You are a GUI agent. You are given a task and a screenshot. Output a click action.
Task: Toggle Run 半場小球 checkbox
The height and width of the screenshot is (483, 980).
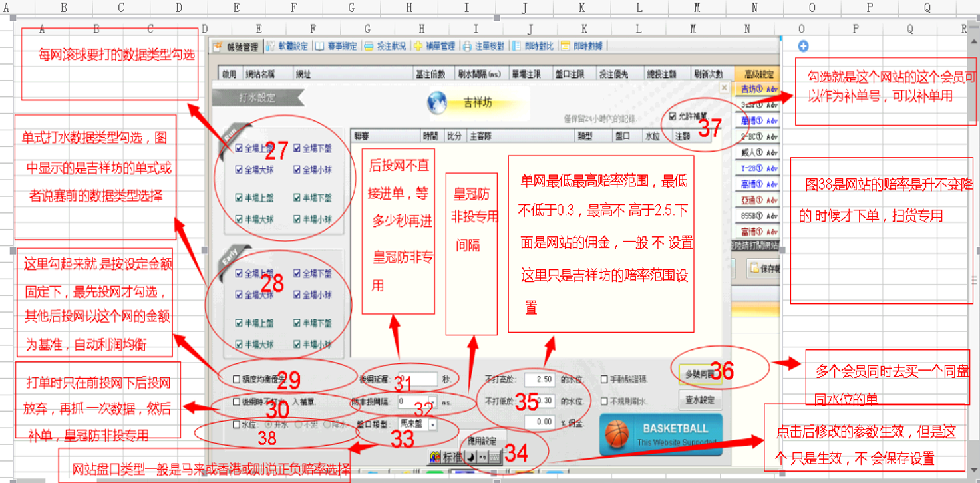pos(297,219)
